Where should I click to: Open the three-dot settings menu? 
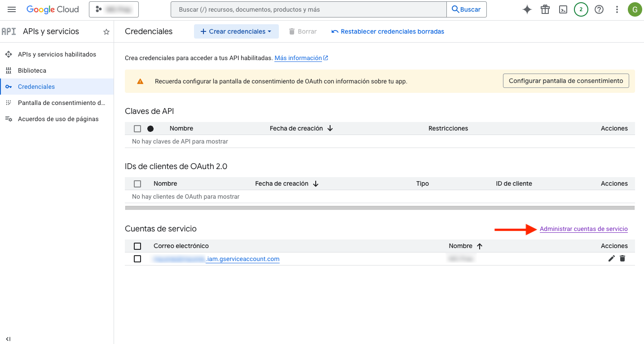coord(617,9)
